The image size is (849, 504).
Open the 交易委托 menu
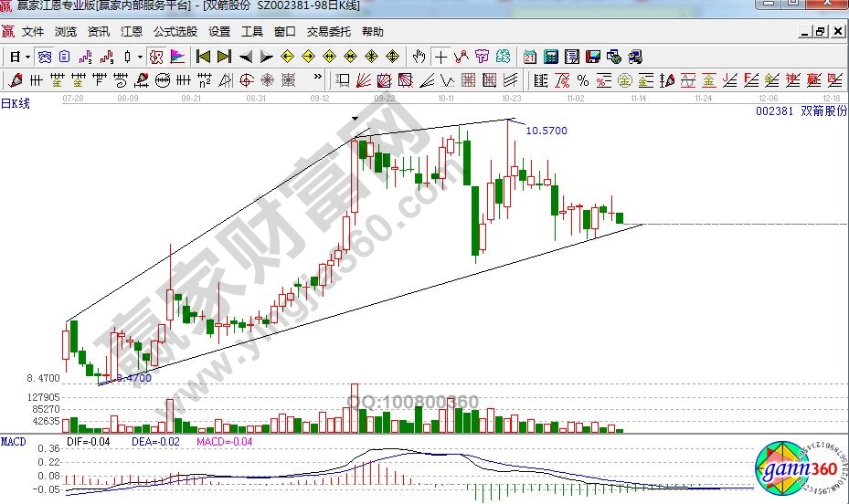[328, 31]
